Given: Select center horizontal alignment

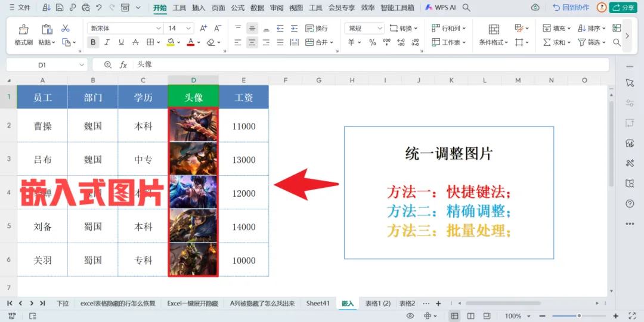Looking at the screenshot, I should pos(252,42).
